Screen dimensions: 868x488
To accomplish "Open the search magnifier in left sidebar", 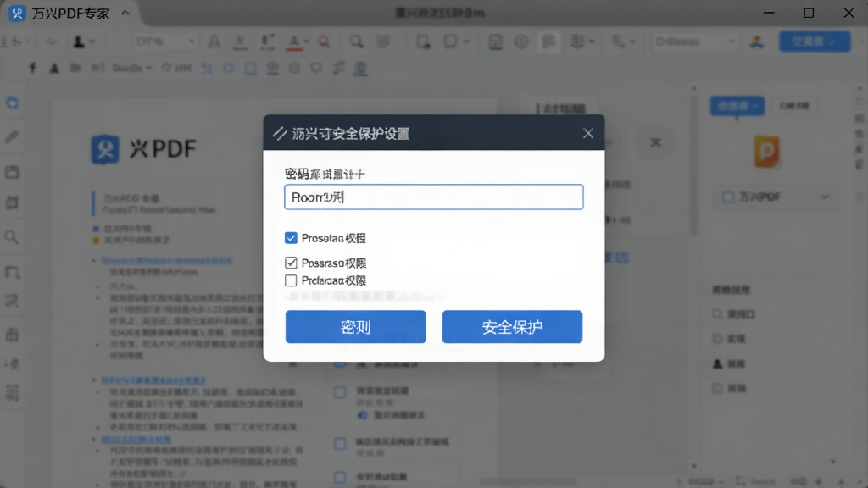I will [12, 237].
